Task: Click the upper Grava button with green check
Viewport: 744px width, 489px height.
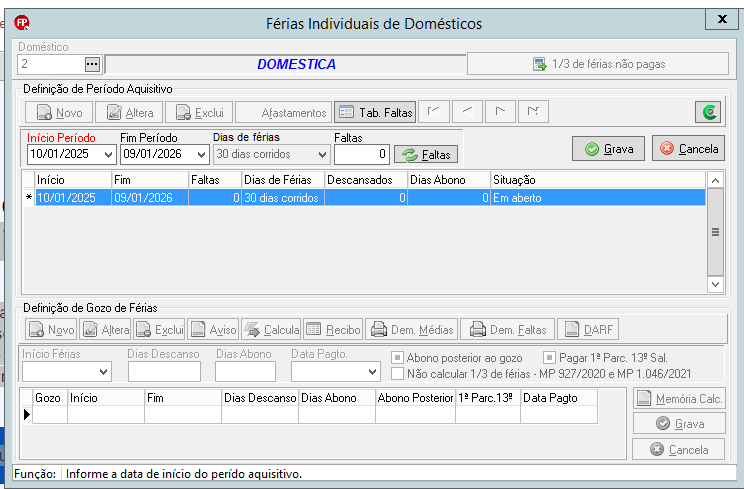Action: click(x=608, y=148)
